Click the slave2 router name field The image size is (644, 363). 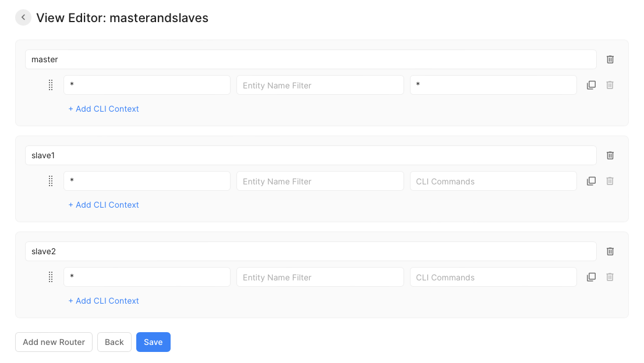tap(310, 251)
